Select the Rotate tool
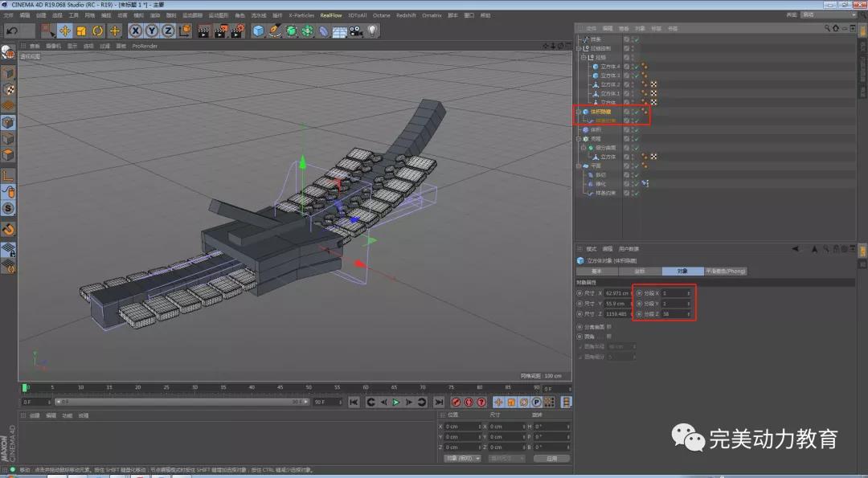868x478 pixels. 98,31
